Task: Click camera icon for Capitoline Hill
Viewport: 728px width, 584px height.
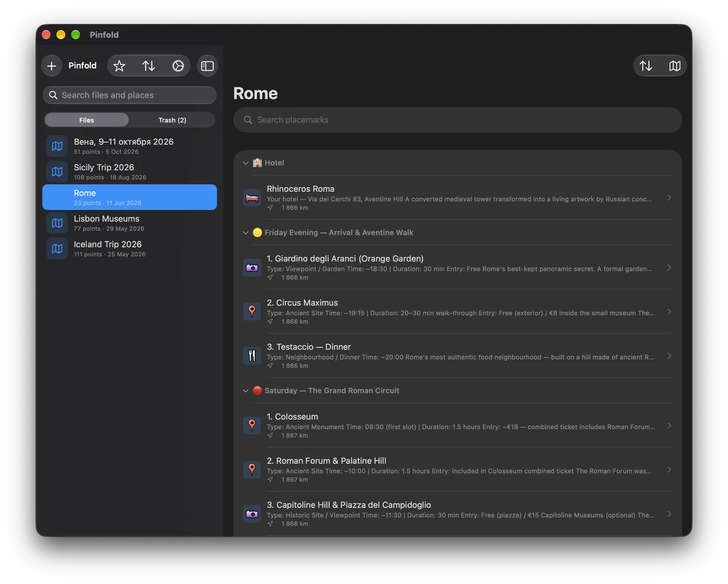Action: click(252, 514)
